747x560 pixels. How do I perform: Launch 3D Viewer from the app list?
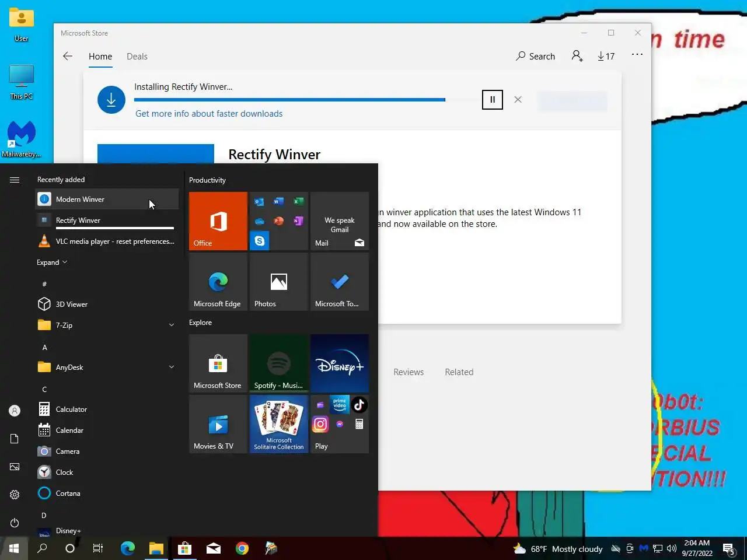click(107, 304)
